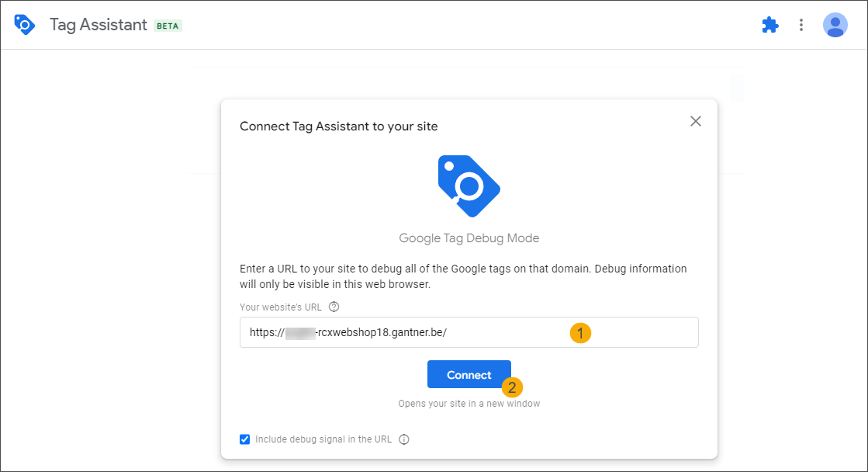
Task: Click the user profile avatar
Action: pyautogui.click(x=835, y=24)
